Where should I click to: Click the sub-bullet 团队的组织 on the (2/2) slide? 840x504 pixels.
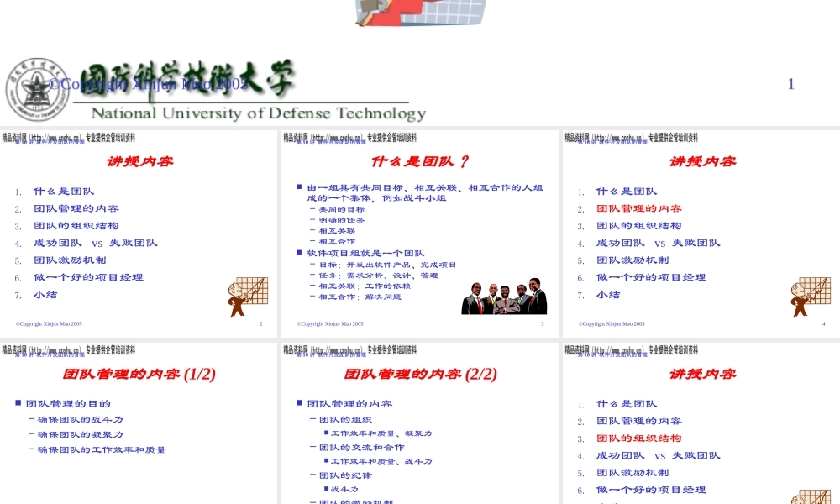345,420
